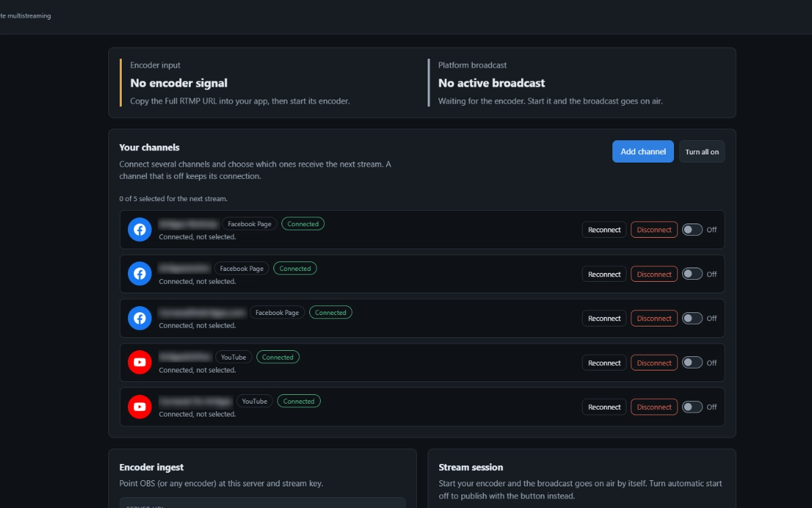Reconnect the upper YouTube channel
The image size is (812, 508).
[x=604, y=363]
